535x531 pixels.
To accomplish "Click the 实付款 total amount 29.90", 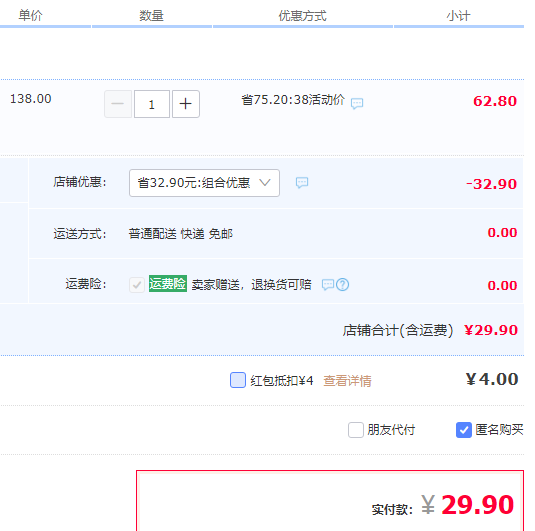I will click(477, 504).
